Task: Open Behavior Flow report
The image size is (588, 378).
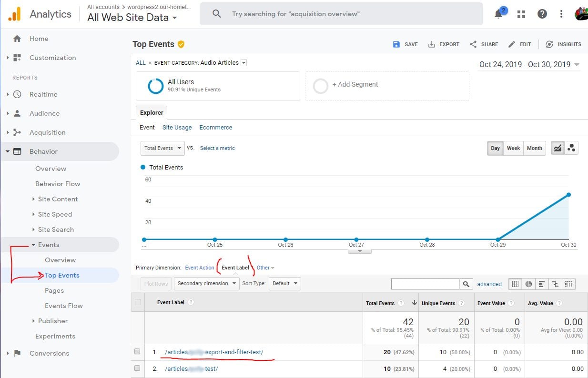Action: (58, 184)
